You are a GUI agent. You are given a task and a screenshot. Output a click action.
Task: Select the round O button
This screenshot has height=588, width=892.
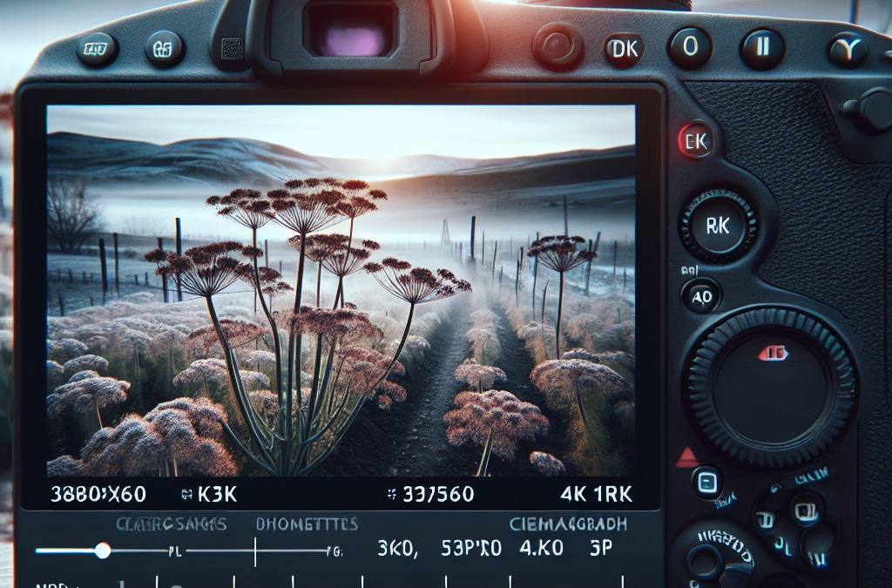pyautogui.click(x=690, y=47)
